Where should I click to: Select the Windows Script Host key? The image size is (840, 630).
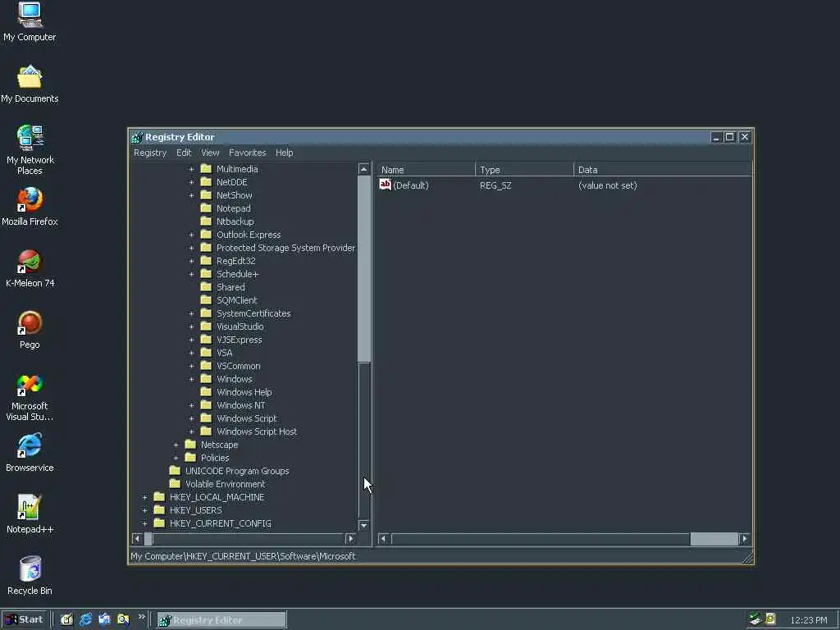coord(257,431)
